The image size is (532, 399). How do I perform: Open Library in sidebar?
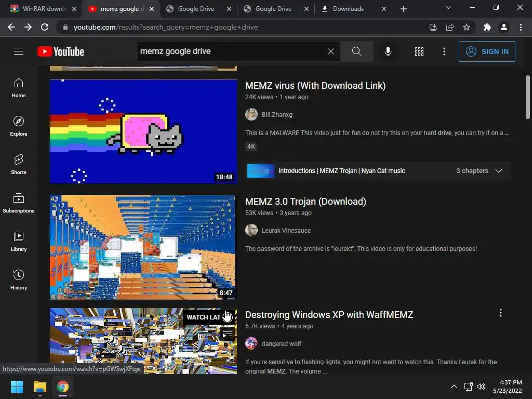(19, 241)
